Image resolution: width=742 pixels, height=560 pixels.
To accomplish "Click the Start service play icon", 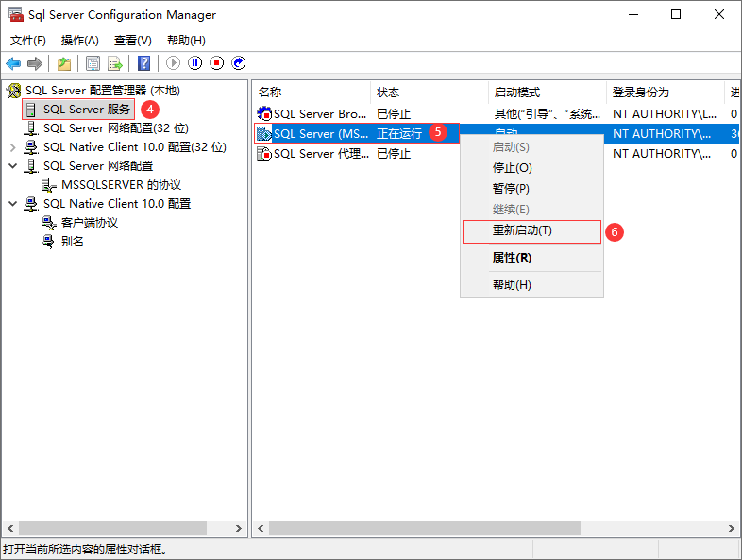I will click(173, 63).
